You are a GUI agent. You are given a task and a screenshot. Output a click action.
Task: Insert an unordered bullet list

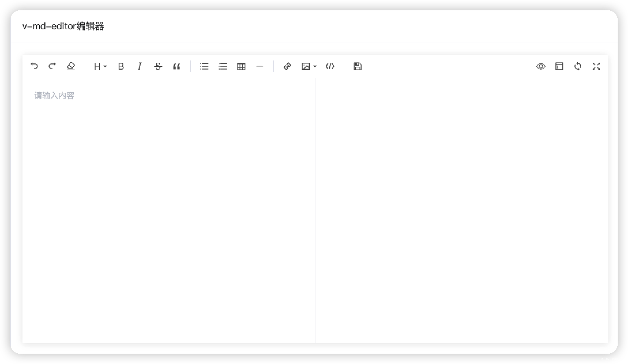click(204, 66)
